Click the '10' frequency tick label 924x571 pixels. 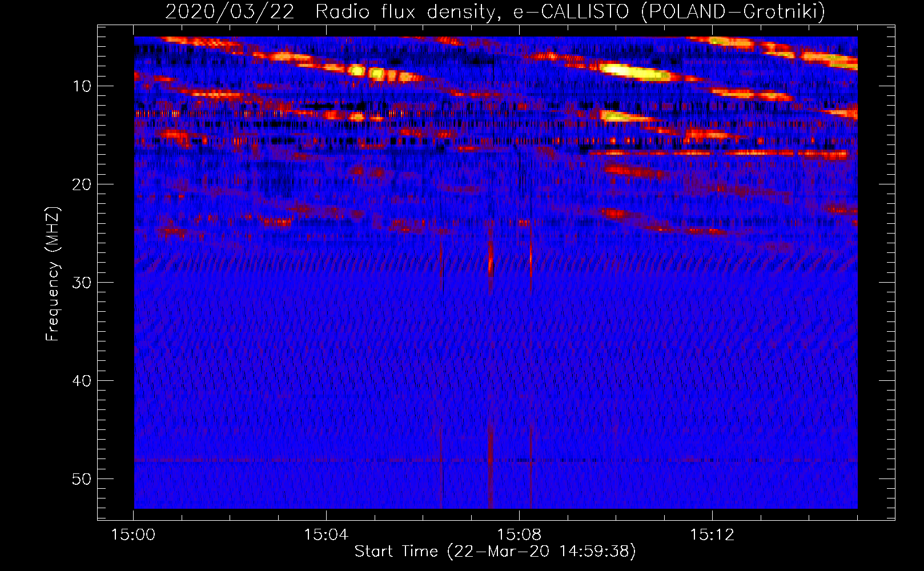(82, 86)
